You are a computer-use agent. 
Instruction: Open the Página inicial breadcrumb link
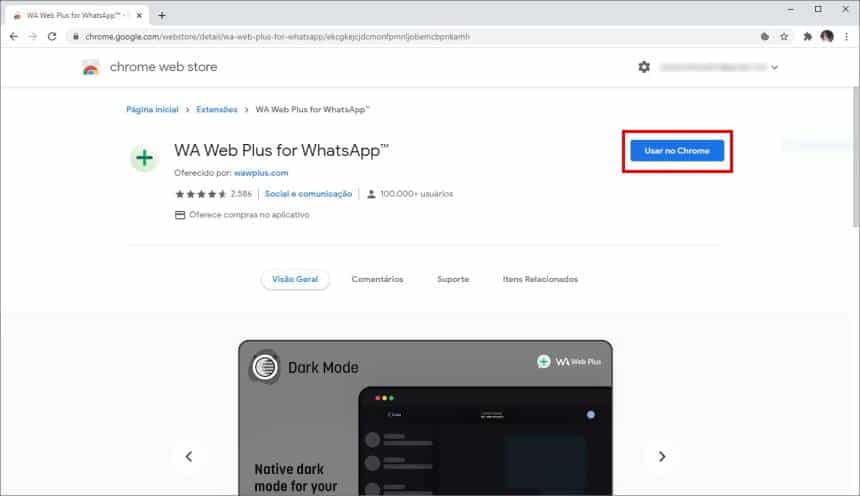(x=152, y=110)
